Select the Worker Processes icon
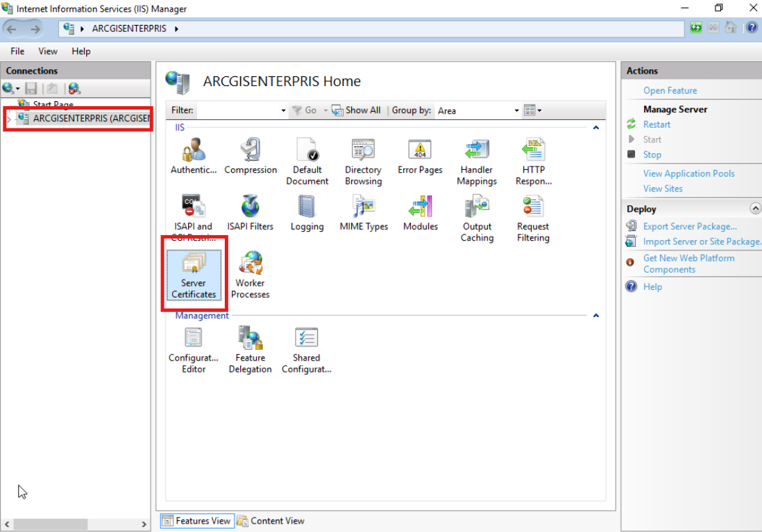The image size is (762, 532). pyautogui.click(x=251, y=275)
